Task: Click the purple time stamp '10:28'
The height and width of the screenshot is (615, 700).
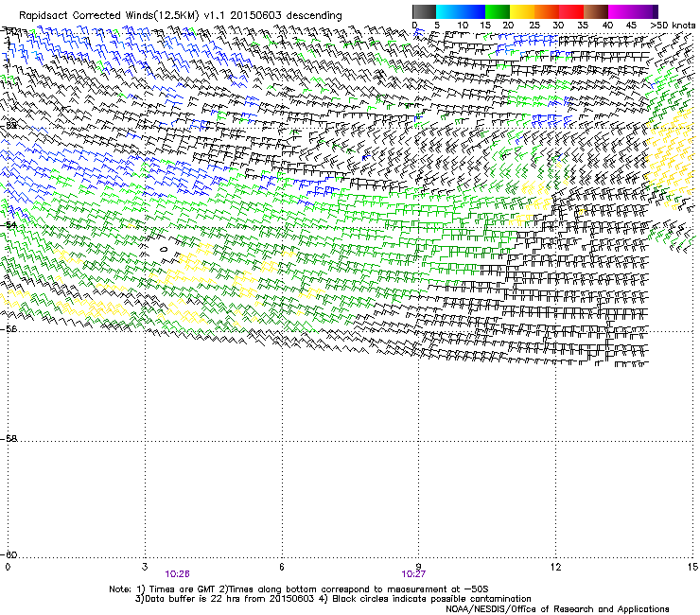Action: (177, 574)
